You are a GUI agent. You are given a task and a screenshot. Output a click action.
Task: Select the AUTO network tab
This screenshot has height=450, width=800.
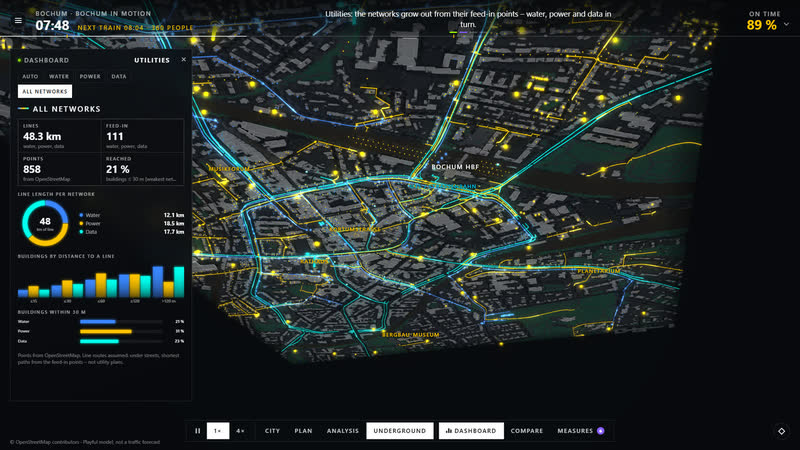coord(30,77)
